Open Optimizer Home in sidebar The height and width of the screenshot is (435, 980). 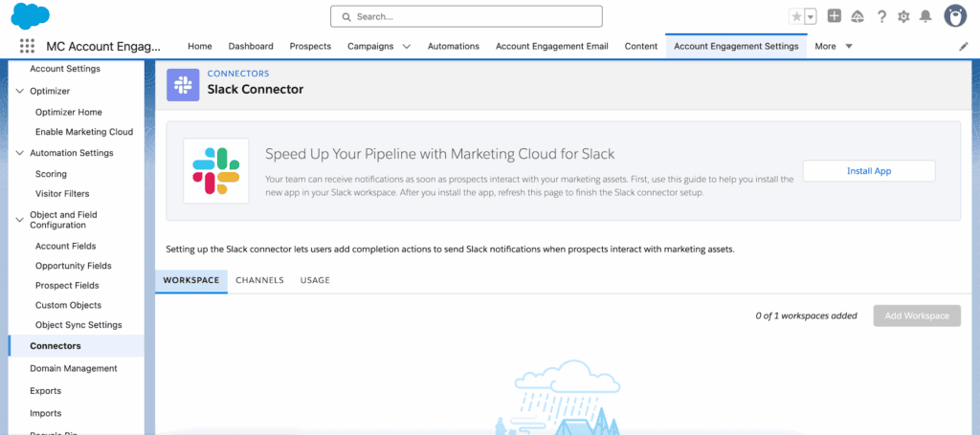[69, 113]
